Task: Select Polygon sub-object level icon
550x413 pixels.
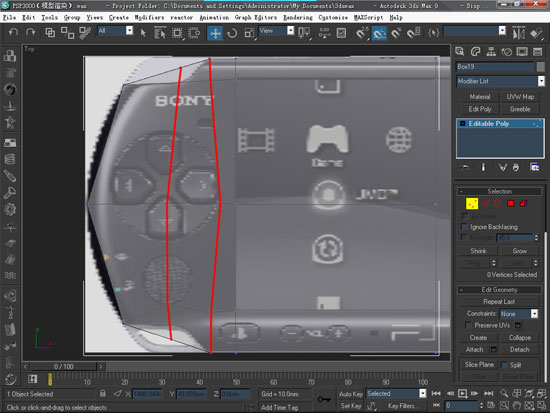Action: click(x=510, y=203)
